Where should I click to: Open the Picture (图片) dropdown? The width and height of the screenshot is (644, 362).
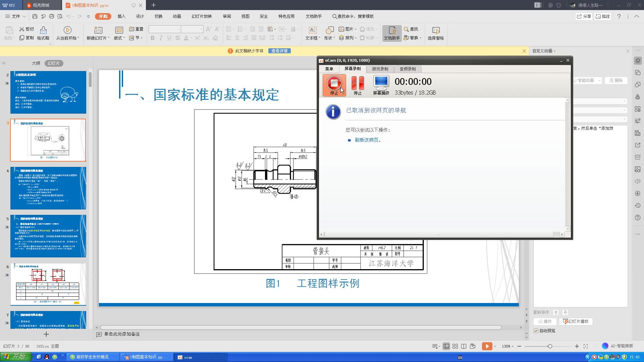(x=348, y=29)
